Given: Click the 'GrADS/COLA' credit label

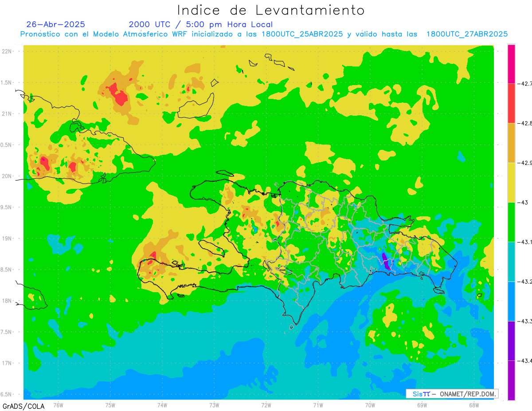Looking at the screenshot, I should 23,406.
